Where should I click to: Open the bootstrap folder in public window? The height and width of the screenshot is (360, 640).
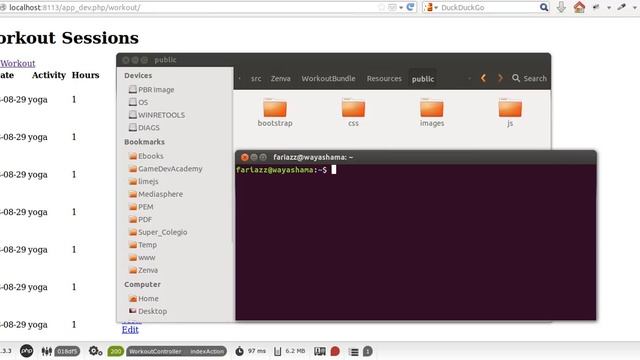pos(275,112)
